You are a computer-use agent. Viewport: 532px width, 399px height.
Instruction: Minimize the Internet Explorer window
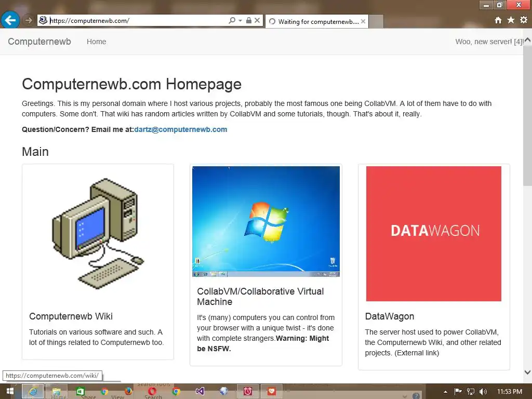[486, 5]
